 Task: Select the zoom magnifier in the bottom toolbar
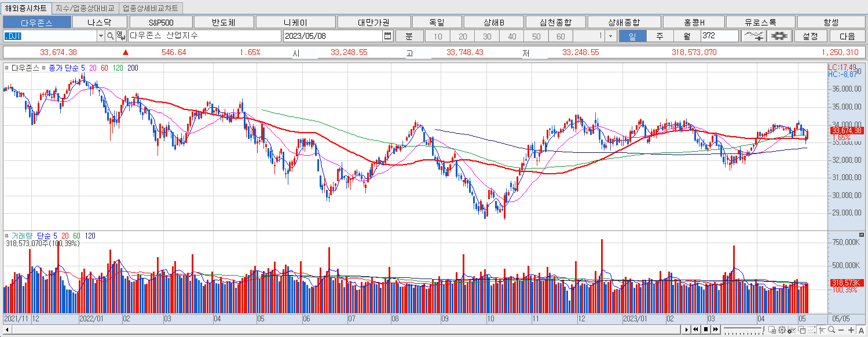pos(832,330)
